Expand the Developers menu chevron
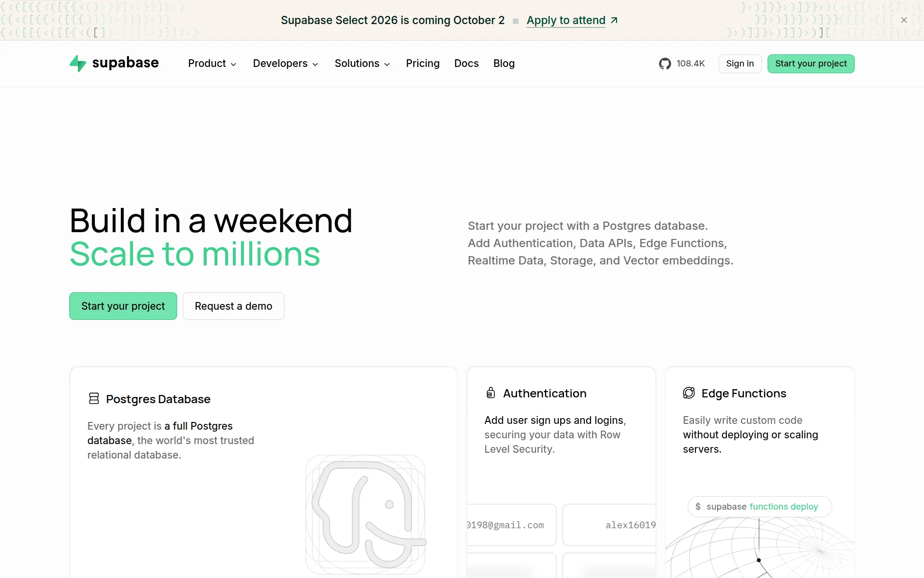 (315, 65)
